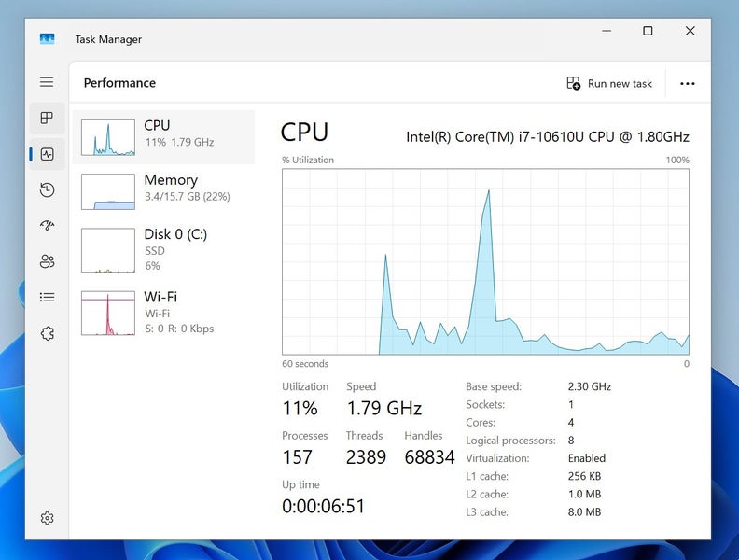Open the three-dot more options menu
Image resolution: width=739 pixels, height=560 pixels.
(x=688, y=83)
